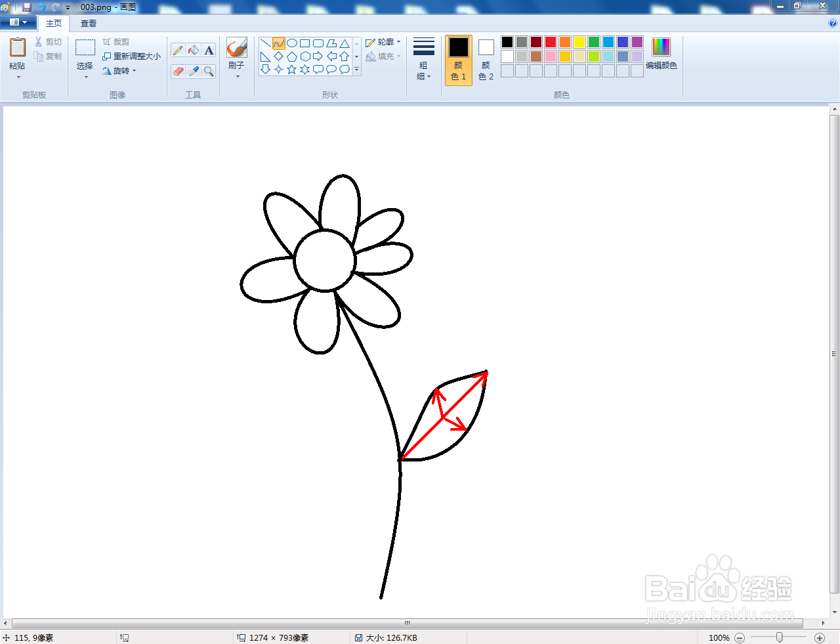Choose the Polygon shape
The height and width of the screenshot is (644, 840).
[x=331, y=43]
